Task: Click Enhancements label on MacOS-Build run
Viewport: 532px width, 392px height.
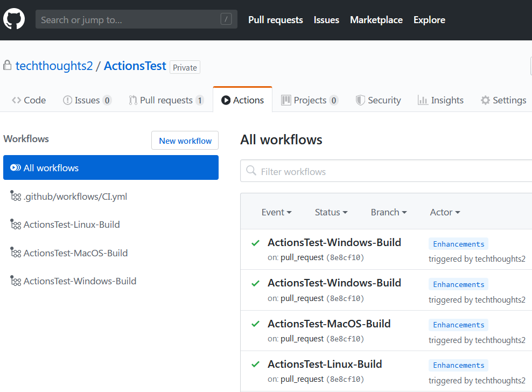Action: (x=458, y=325)
